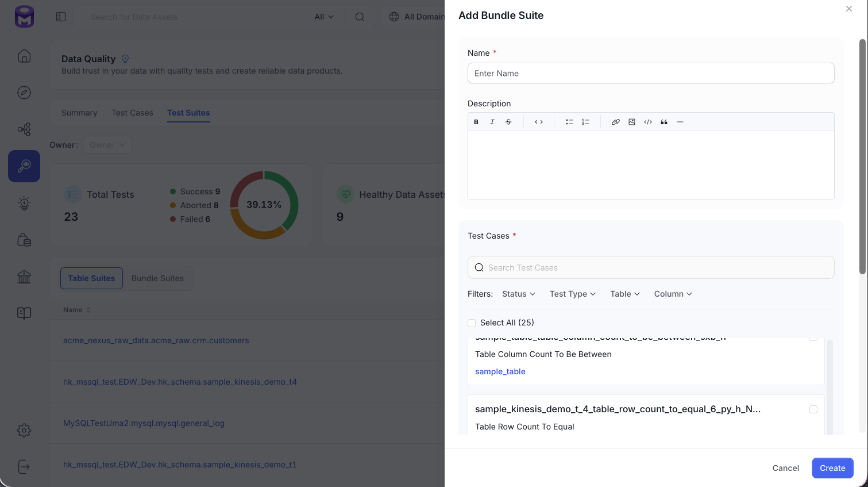Open the sample_table link
This screenshot has height=487, width=868.
500,371
